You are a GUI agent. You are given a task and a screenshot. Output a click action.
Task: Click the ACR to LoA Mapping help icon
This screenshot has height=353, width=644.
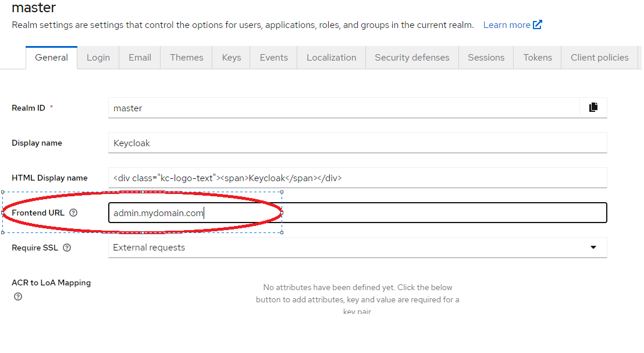click(17, 296)
